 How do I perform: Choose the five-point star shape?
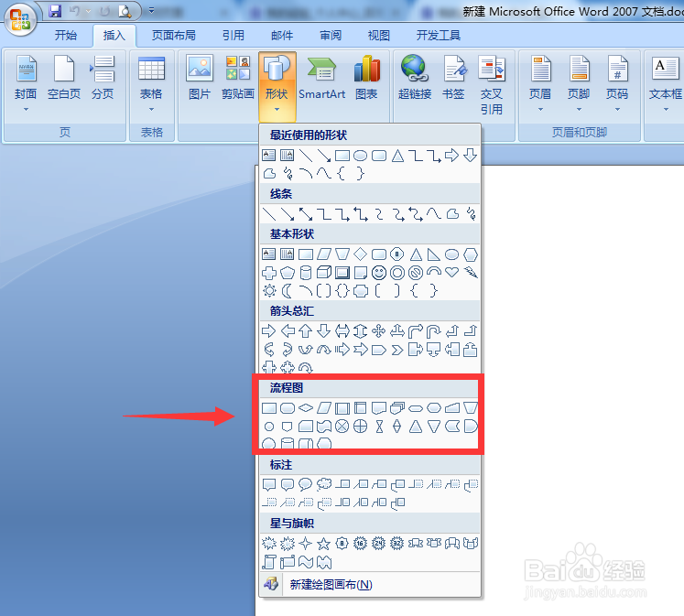323,543
